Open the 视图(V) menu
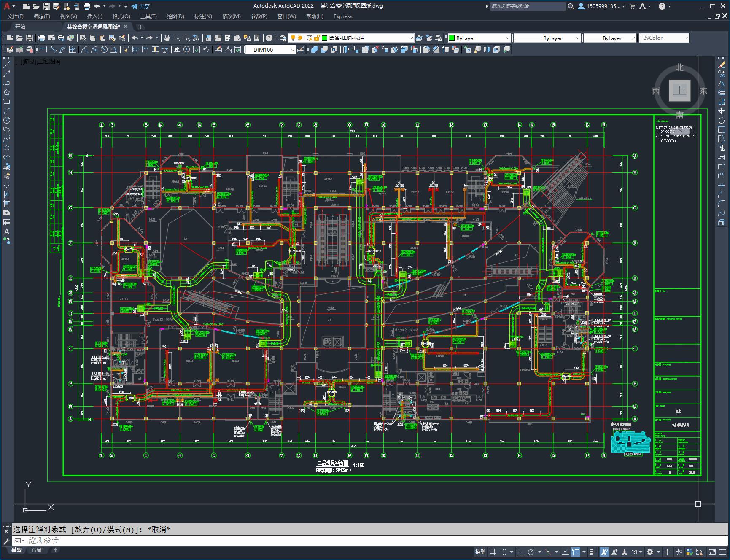 [x=68, y=16]
